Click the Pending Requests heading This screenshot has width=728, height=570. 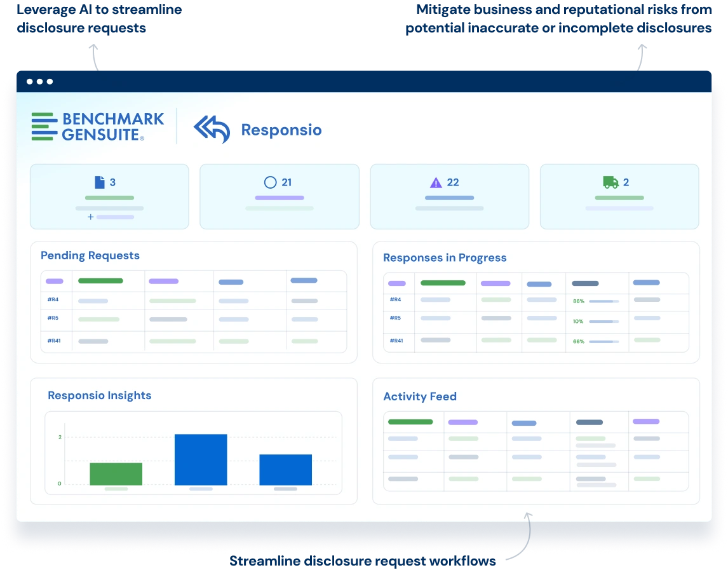click(x=90, y=255)
